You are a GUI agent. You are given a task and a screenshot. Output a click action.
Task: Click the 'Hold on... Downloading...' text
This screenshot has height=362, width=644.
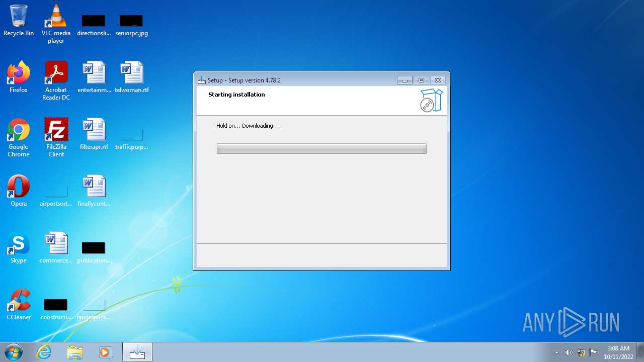click(x=248, y=126)
